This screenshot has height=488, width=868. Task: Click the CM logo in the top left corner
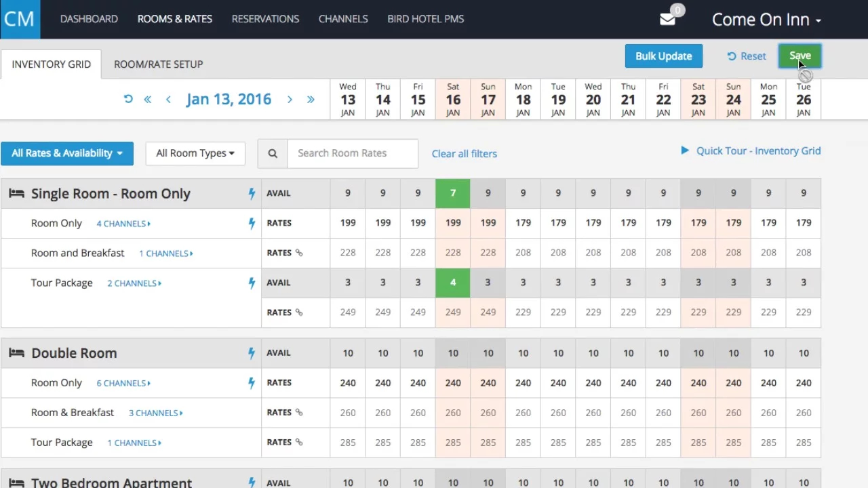19,19
